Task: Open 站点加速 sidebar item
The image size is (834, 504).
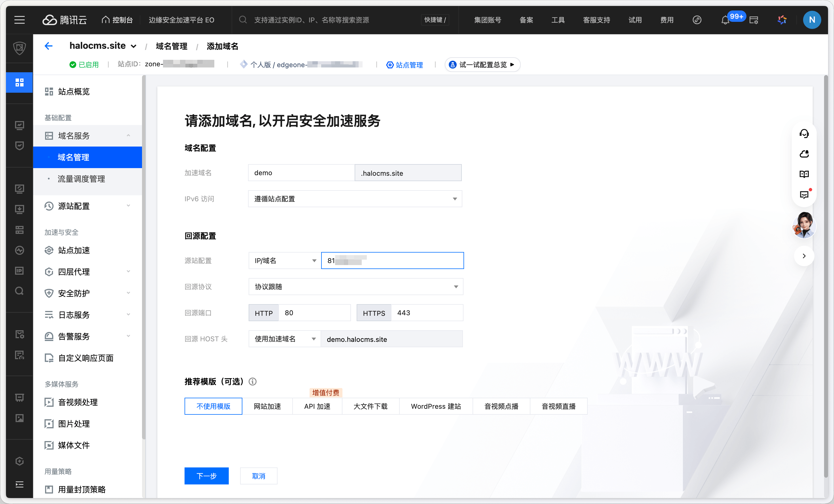Action: [x=74, y=251]
